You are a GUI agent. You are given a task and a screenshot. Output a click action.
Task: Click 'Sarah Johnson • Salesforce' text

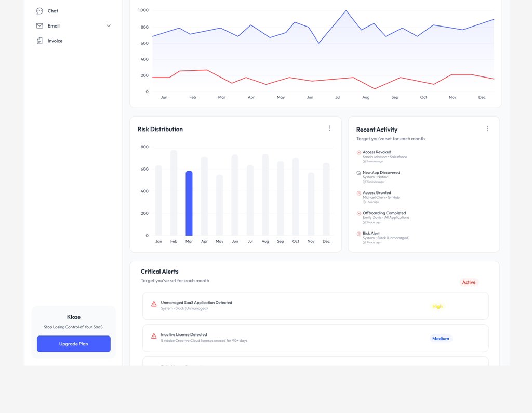pyautogui.click(x=385, y=157)
